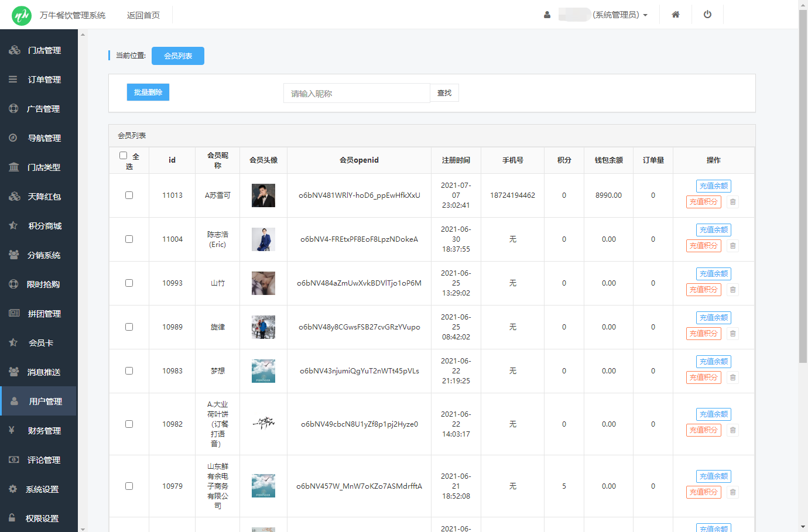
Task: Click the 订单管理 list icon in sidebar
Action: pos(13,80)
